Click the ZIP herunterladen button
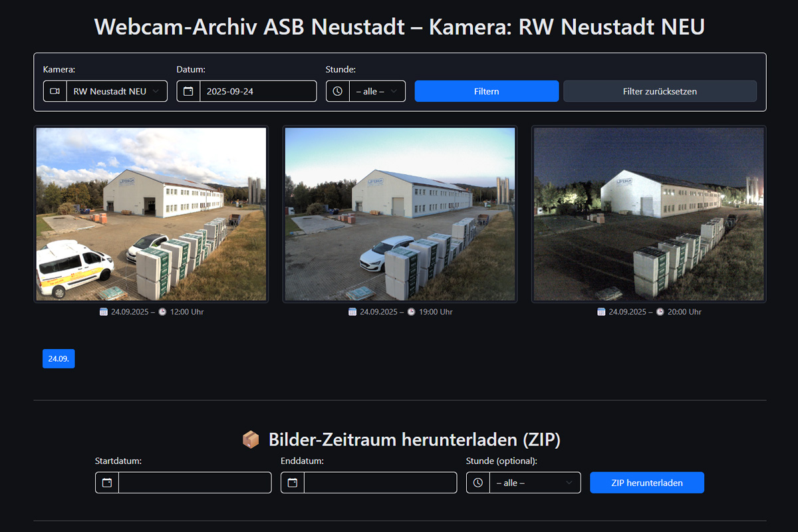This screenshot has width=798, height=532. 646,483
